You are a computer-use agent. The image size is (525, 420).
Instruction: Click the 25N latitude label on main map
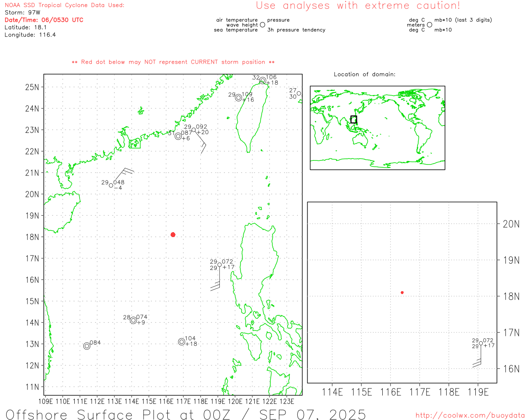tap(32, 87)
